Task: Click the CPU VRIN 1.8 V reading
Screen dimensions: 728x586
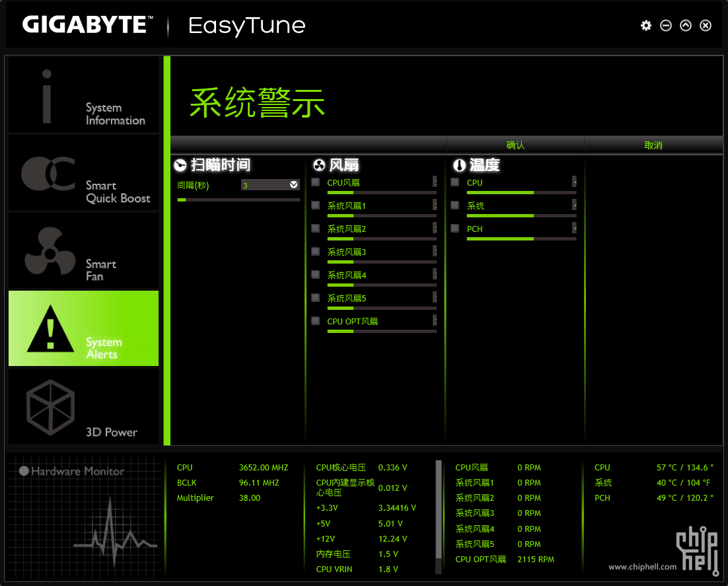Action: pos(388,569)
